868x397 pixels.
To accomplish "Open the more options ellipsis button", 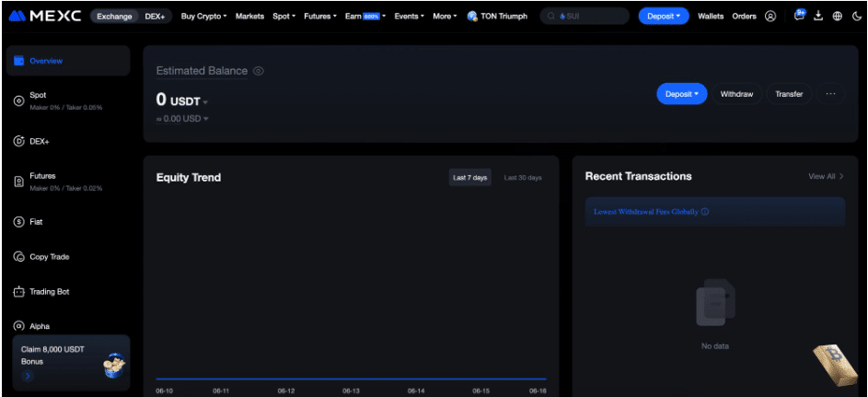I will [830, 94].
